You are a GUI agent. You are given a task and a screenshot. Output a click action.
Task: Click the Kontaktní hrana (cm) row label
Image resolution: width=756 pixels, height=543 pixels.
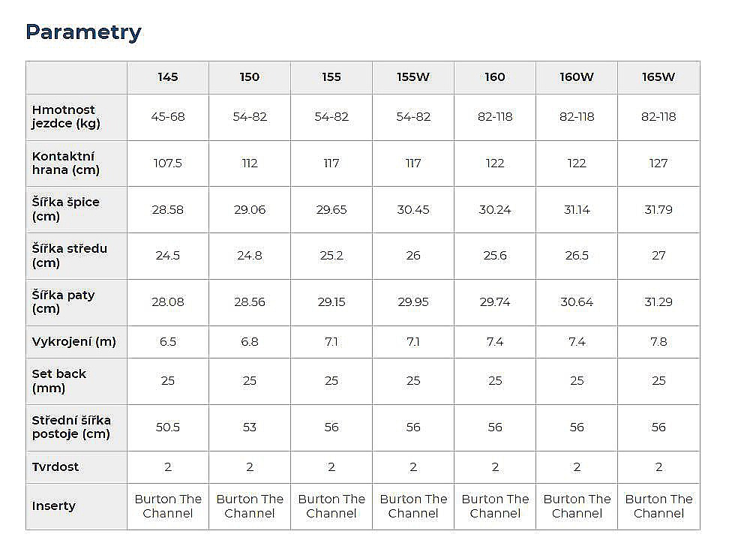pos(66,163)
